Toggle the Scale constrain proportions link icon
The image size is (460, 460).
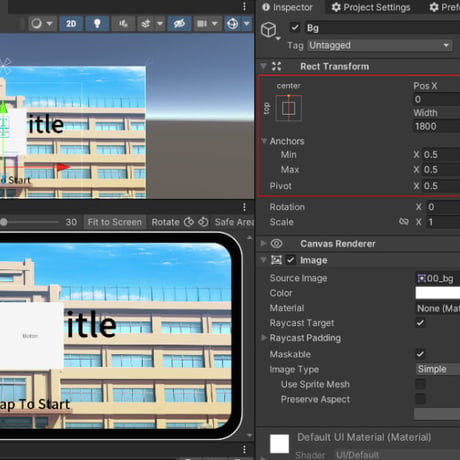click(x=404, y=222)
